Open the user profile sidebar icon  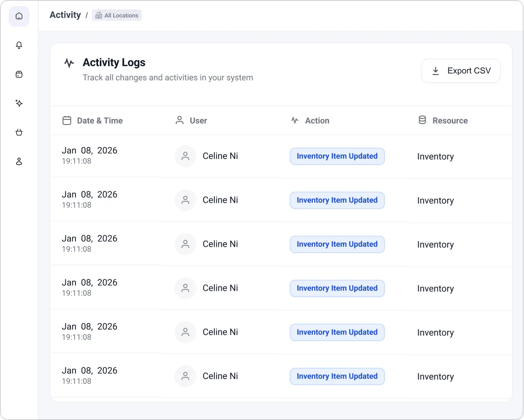pos(19,162)
